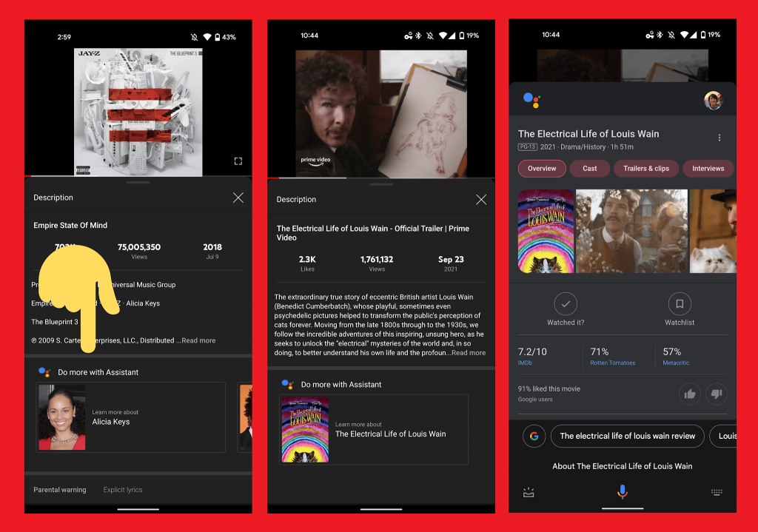Open the three-dot menu beside movie title
This screenshot has width=758, height=532.
click(720, 138)
